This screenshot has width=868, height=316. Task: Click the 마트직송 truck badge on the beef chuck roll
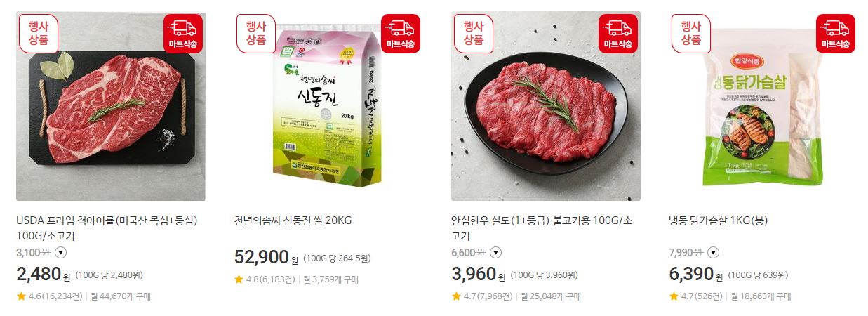[183, 34]
